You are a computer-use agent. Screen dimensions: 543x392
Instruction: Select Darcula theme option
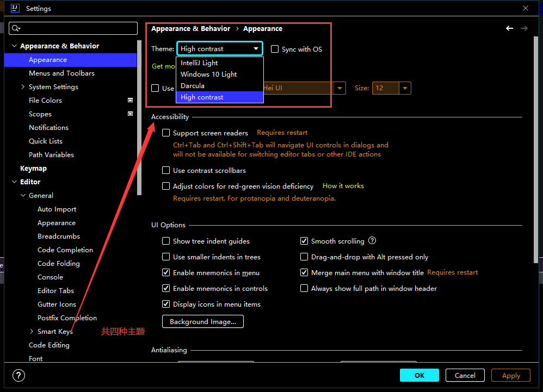tap(220, 86)
